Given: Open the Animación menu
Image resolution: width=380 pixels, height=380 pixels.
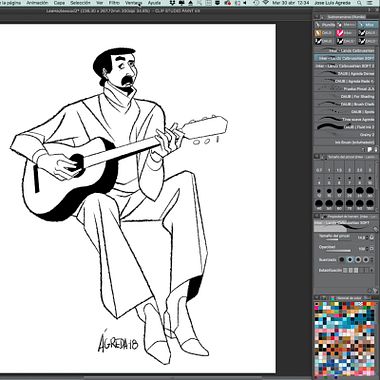Looking at the screenshot, I should click(37, 3).
